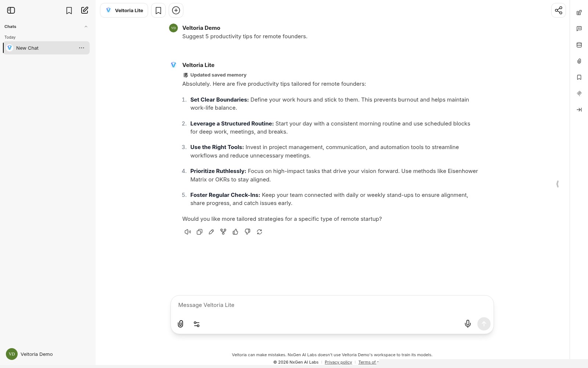The image size is (588, 368).
Task: Click the 'Foster Regular Check-Ins:' text
Action: pyautogui.click(x=225, y=195)
